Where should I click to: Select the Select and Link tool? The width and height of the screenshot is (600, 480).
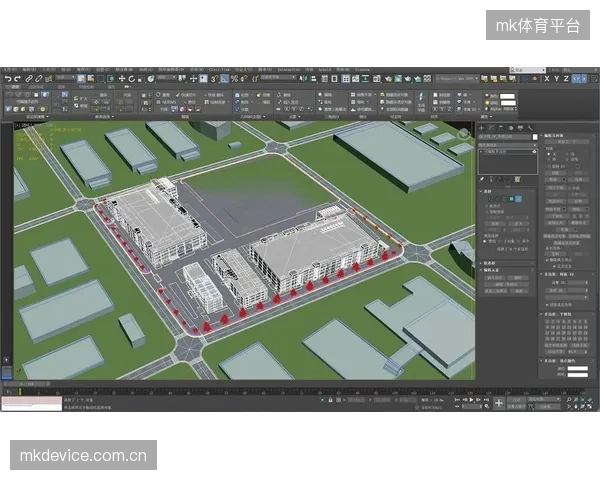[29, 79]
